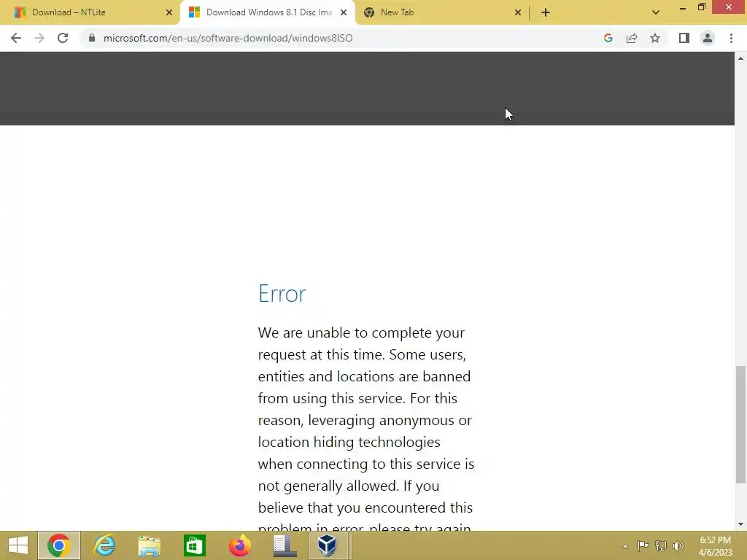Screen dimensions: 747x560
Task: View site information via lock icon
Action: (92, 38)
